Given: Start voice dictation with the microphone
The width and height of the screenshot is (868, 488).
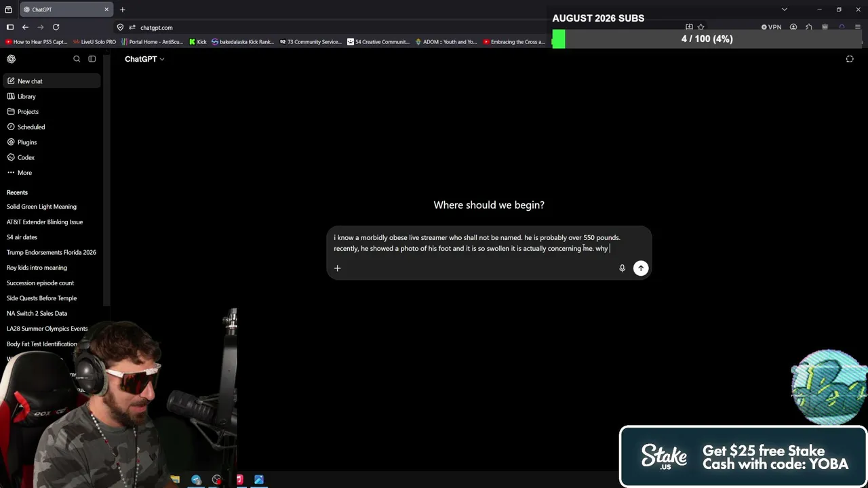Looking at the screenshot, I should pyautogui.click(x=622, y=268).
